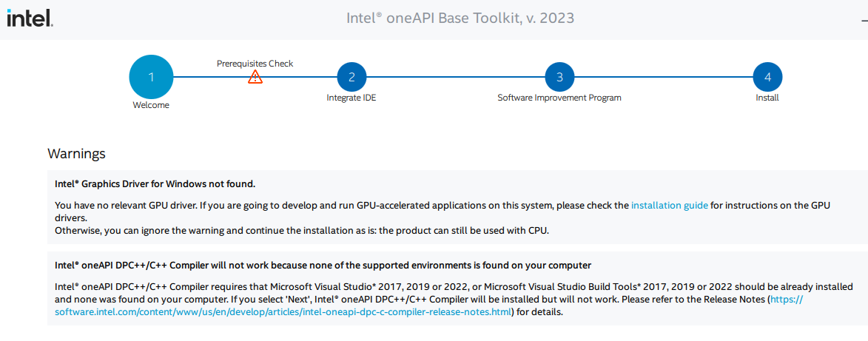Click the Warnings section heading
Screen dimensions: 868x341
(x=76, y=153)
